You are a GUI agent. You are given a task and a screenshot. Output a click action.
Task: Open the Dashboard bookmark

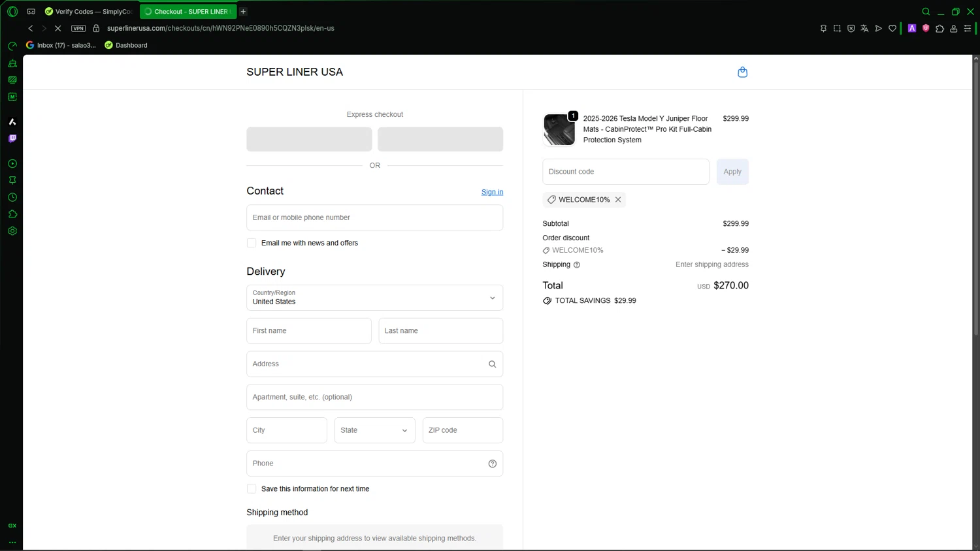click(126, 45)
